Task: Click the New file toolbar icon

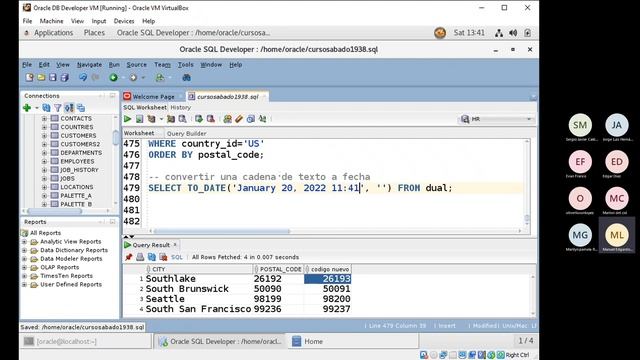Action: pyautogui.click(x=29, y=77)
